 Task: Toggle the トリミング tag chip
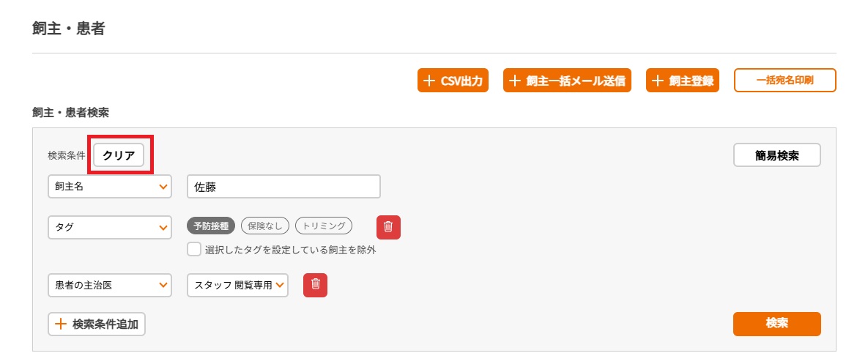(324, 226)
